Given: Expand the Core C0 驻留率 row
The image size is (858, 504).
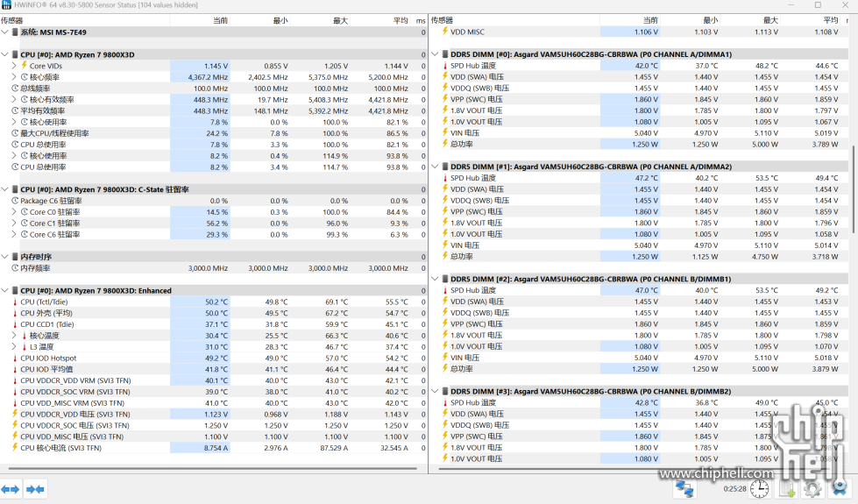Looking at the screenshot, I should [14, 212].
